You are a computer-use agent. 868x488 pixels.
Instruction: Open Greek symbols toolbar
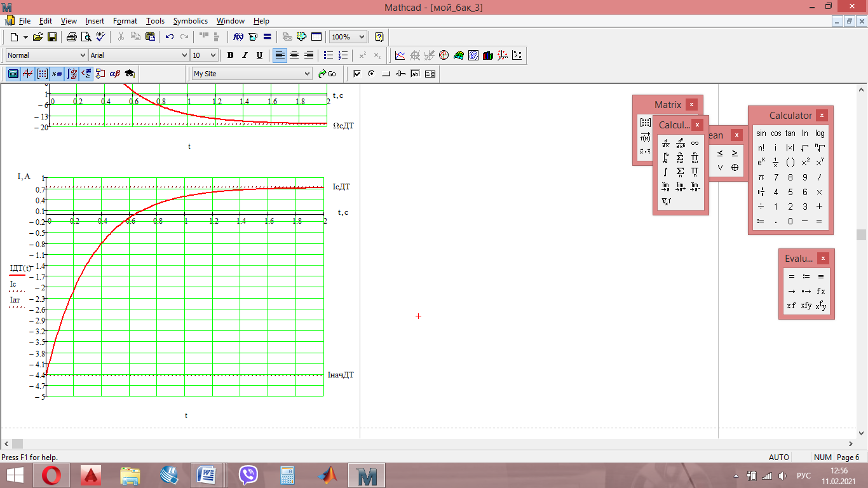(x=115, y=74)
